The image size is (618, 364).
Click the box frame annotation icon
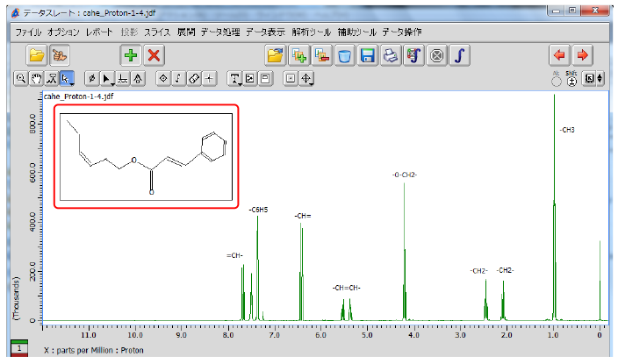coord(265,79)
